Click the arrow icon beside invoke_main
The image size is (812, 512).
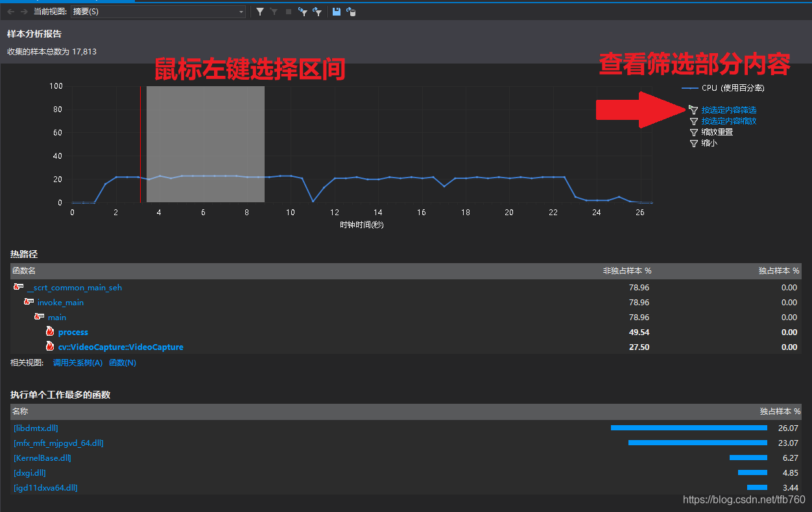(x=29, y=302)
